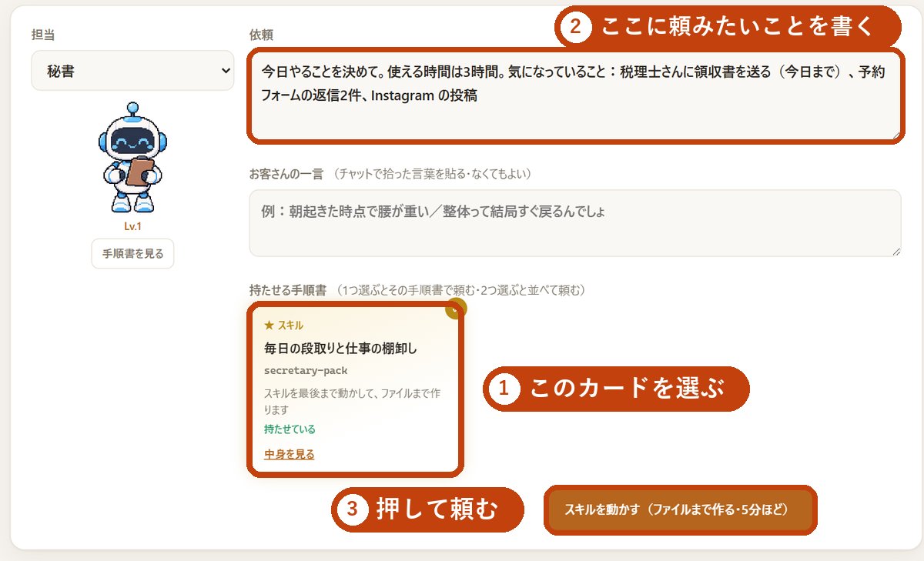Select the 毎日の段取りと仕事の棚卸し skill card

point(355,389)
